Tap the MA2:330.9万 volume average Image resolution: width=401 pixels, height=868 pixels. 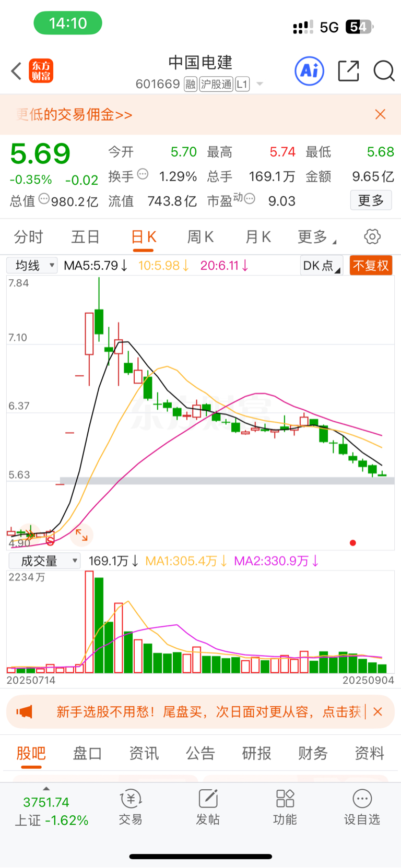(x=277, y=561)
